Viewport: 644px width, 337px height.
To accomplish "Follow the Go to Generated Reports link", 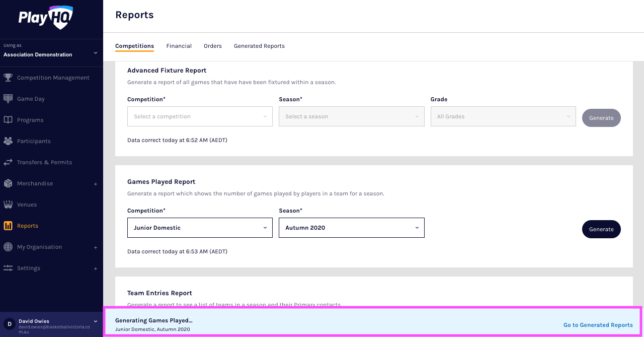I will click(x=598, y=325).
